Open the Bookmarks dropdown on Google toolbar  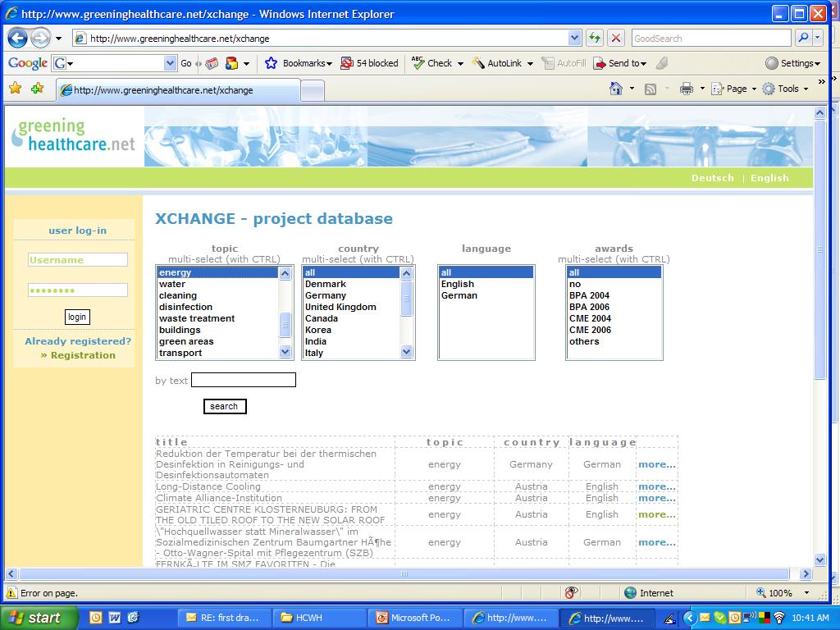329,64
